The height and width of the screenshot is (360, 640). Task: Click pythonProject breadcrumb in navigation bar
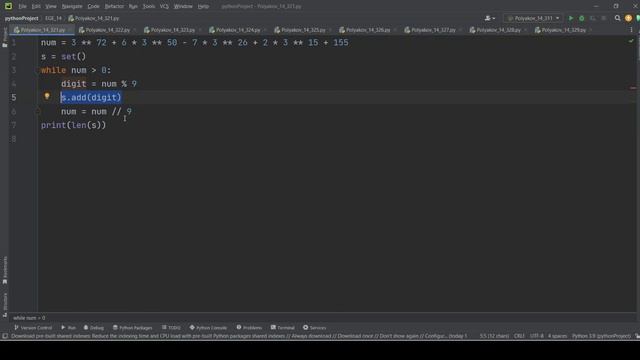click(21, 18)
